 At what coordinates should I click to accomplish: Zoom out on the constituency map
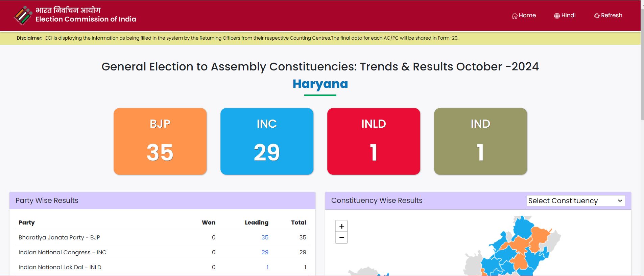[x=341, y=237]
